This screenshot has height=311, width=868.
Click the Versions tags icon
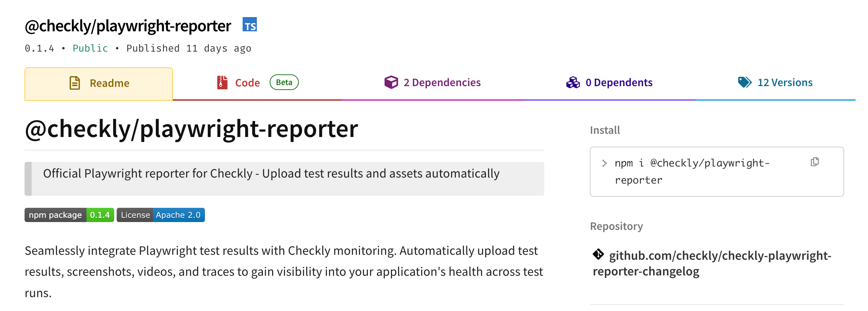click(x=744, y=82)
